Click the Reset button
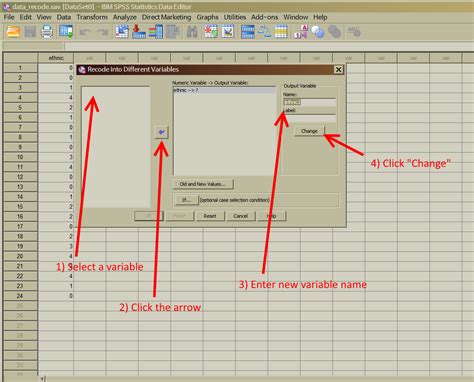The image size is (474, 382). pyautogui.click(x=210, y=216)
